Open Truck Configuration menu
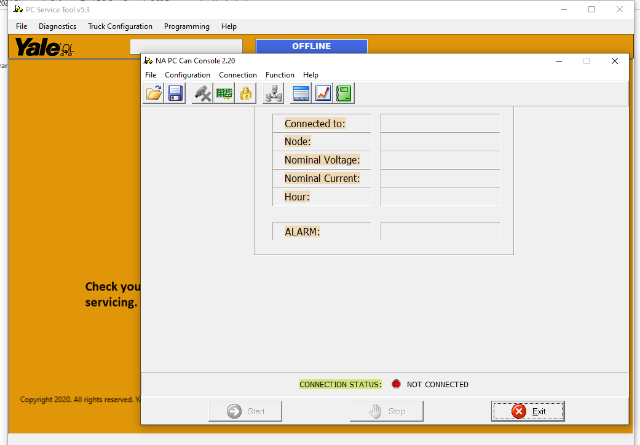The height and width of the screenshot is (445, 640). click(120, 26)
